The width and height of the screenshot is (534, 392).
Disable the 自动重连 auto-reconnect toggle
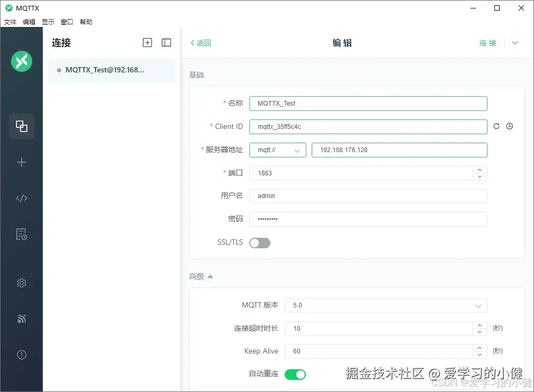pyautogui.click(x=295, y=374)
